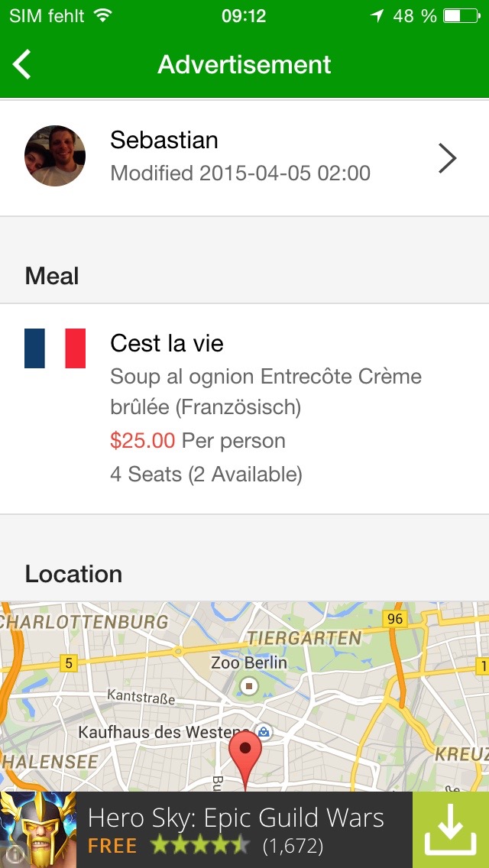Tap the ad info icon
Screen dimensions: 489x868
tap(13, 856)
